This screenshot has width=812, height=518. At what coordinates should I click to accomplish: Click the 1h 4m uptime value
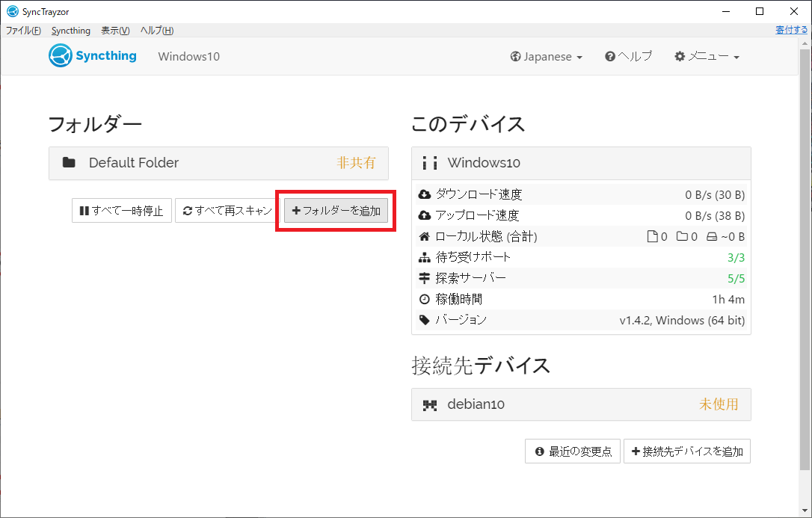728,300
